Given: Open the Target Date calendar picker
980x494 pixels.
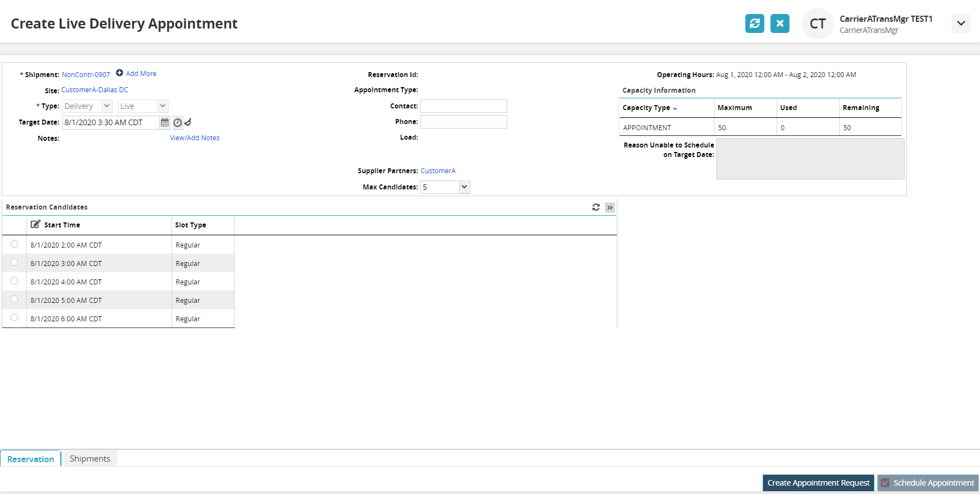Looking at the screenshot, I should [x=165, y=122].
